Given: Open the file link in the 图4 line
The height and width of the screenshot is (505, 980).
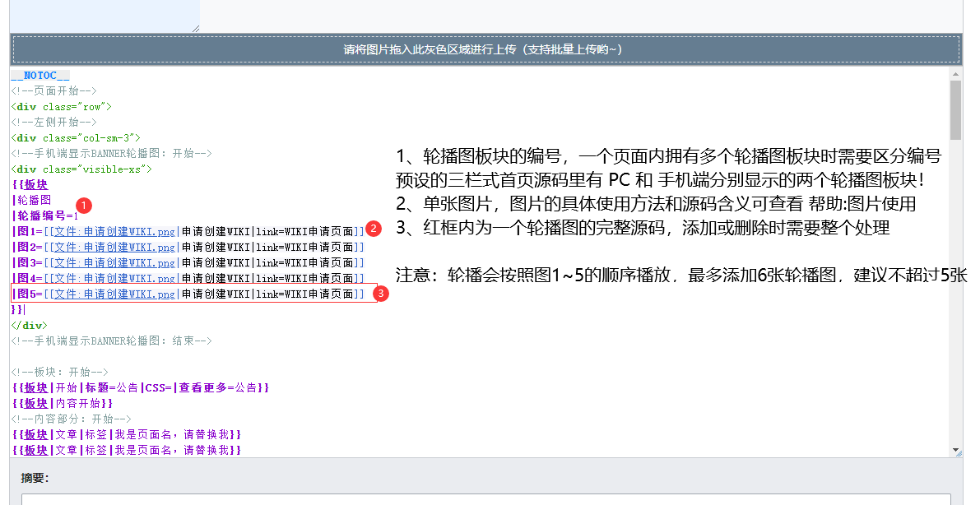Looking at the screenshot, I should coord(114,278).
